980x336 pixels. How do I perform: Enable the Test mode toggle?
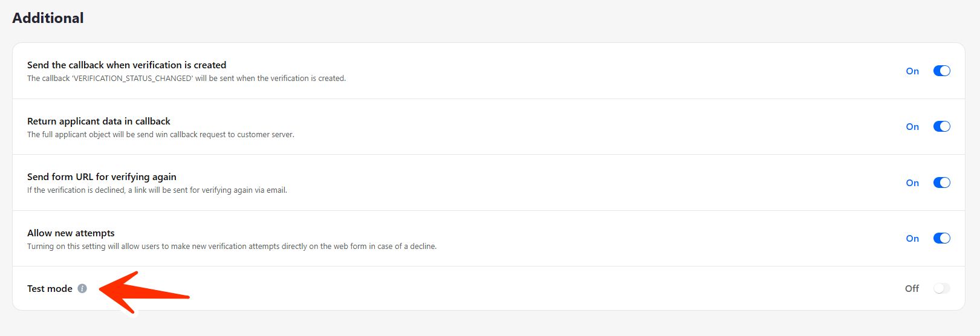(x=941, y=288)
